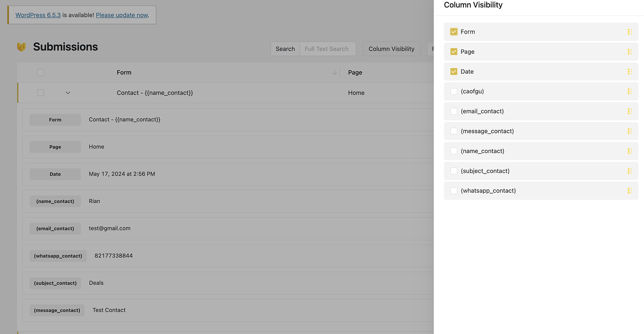The width and height of the screenshot is (644, 334).
Task: Enable the (name_contact) column checkbox
Action: point(454,151)
